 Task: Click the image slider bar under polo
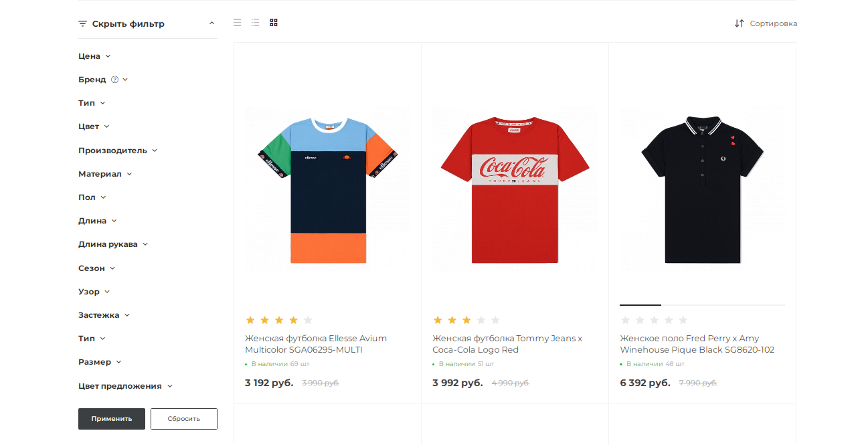[702, 305]
